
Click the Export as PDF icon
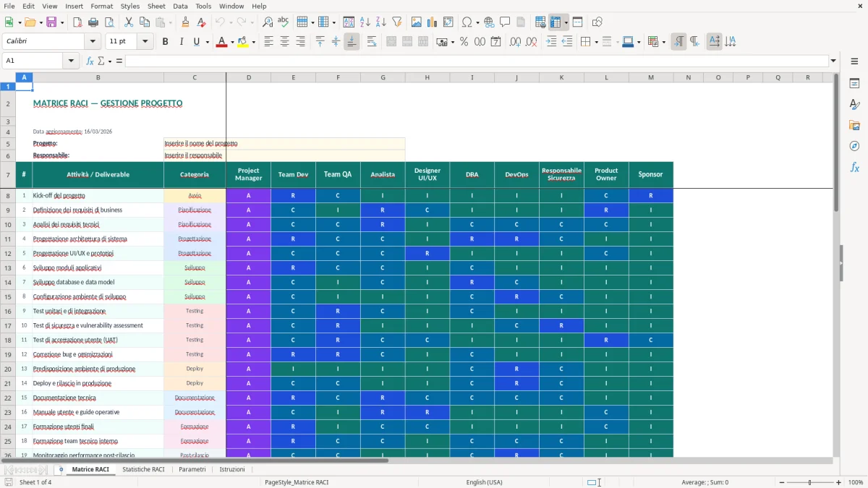[77, 22]
